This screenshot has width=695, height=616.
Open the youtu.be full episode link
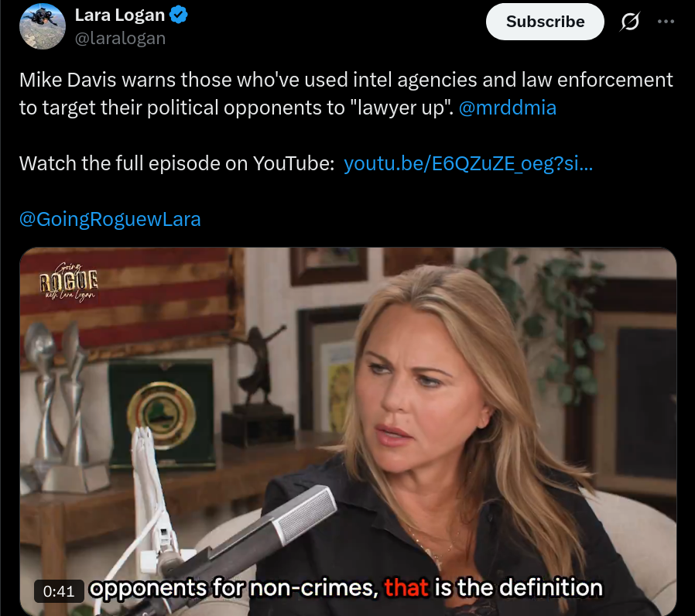pos(468,163)
